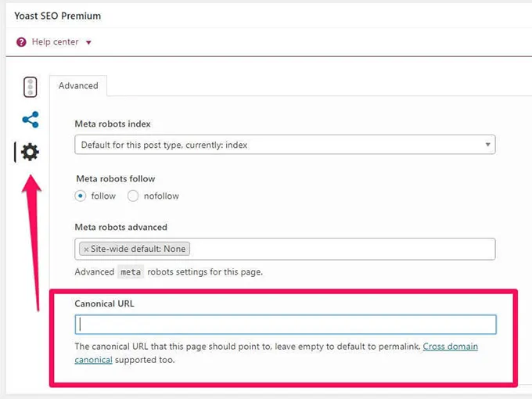Remove the 'Site-wide default: None' tag
Image resolution: width=532 pixels, height=399 pixels.
[x=86, y=249]
